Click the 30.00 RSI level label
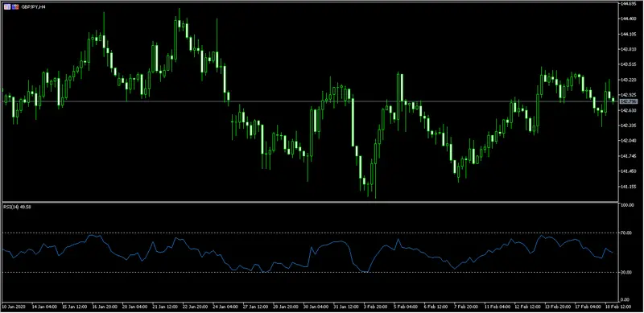This screenshot has width=644, height=313. pyautogui.click(x=626, y=272)
